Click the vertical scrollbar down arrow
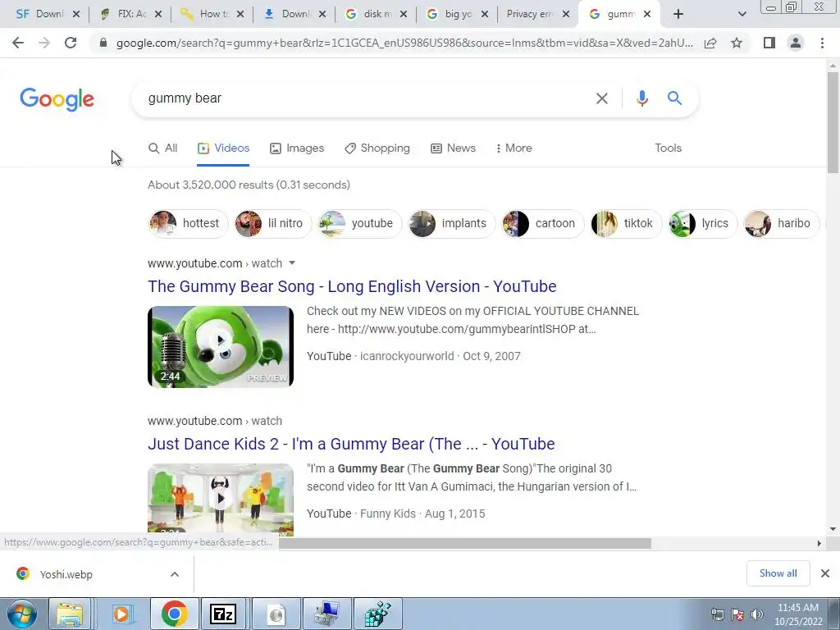The height and width of the screenshot is (630, 840). (833, 529)
